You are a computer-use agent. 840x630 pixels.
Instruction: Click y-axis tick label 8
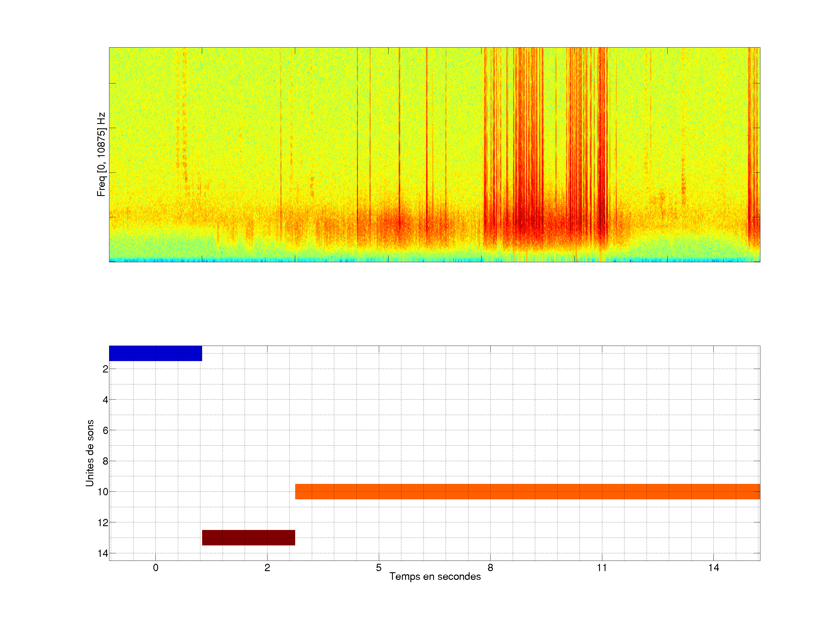[x=105, y=461]
